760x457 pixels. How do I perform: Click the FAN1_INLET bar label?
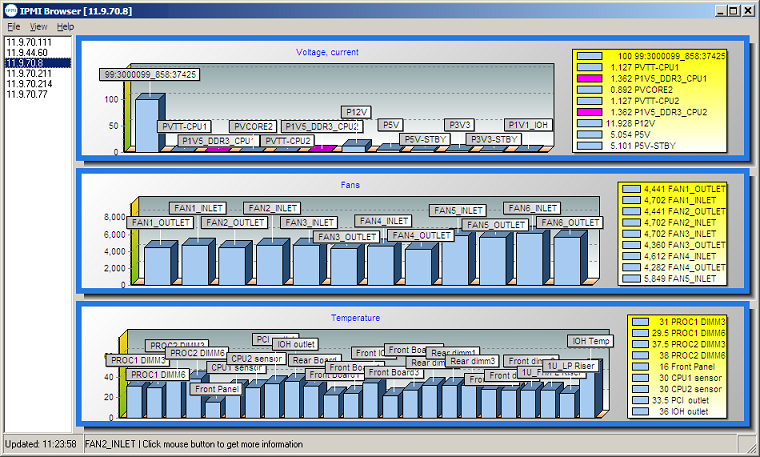[x=198, y=208]
